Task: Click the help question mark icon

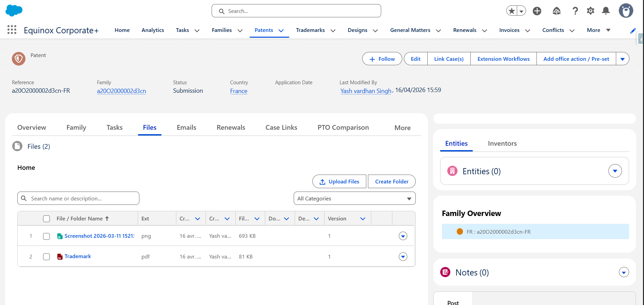Action: click(x=575, y=11)
